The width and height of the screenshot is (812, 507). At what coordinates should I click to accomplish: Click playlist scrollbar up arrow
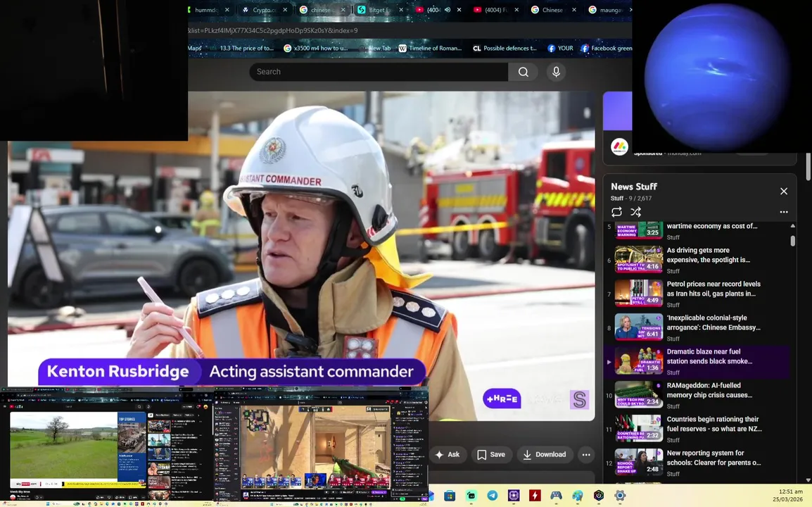pos(793,226)
